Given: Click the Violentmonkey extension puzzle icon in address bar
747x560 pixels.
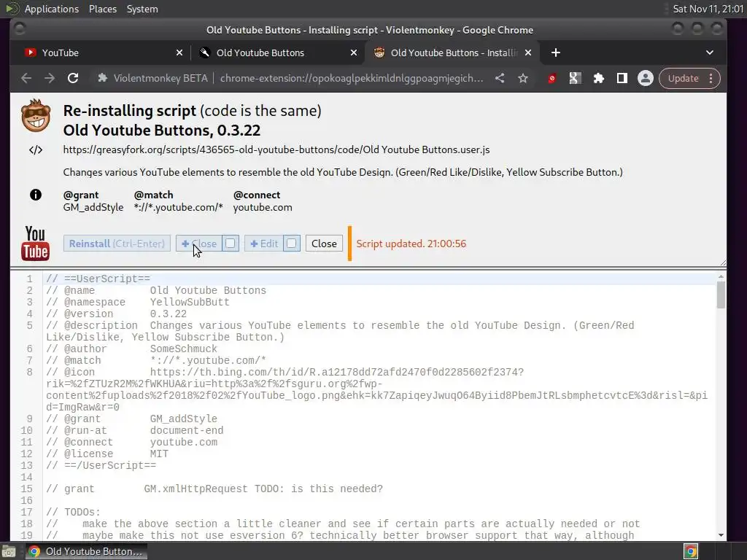Looking at the screenshot, I should point(102,78).
